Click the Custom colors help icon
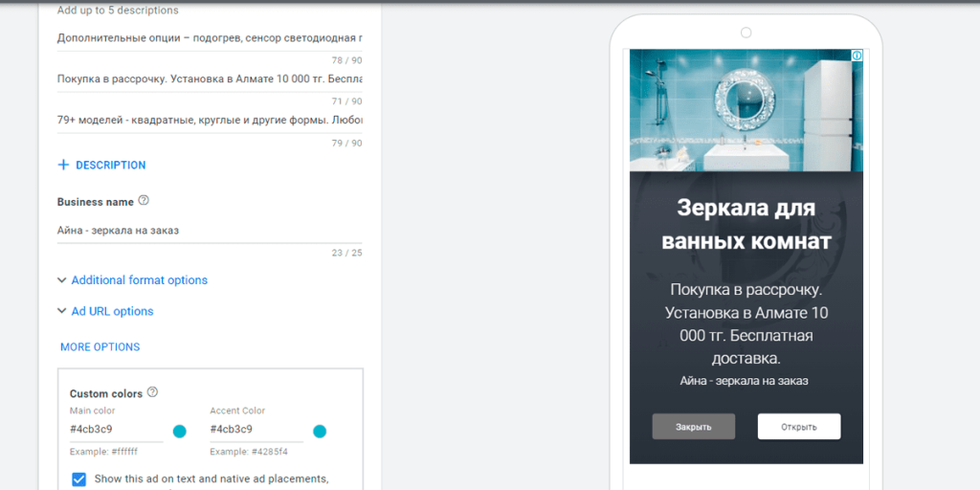This screenshot has width=980, height=490. (152, 392)
